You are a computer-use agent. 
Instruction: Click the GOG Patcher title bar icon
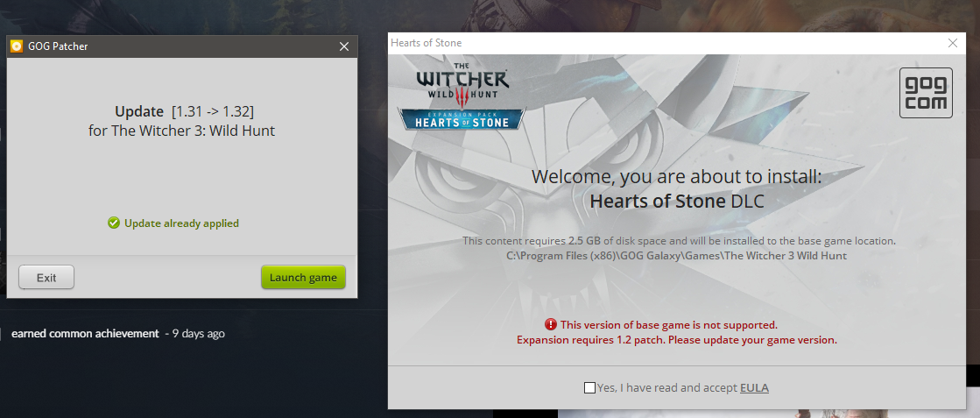coord(17,46)
